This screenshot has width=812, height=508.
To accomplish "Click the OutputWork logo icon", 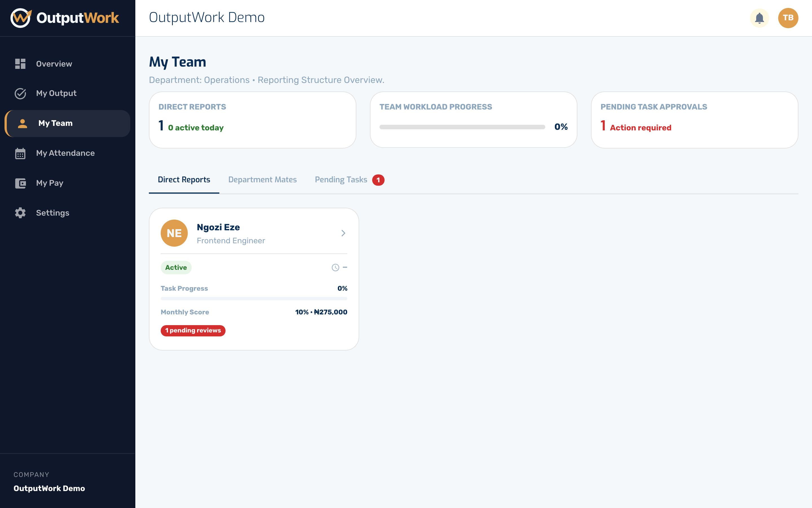I will 21,18.
